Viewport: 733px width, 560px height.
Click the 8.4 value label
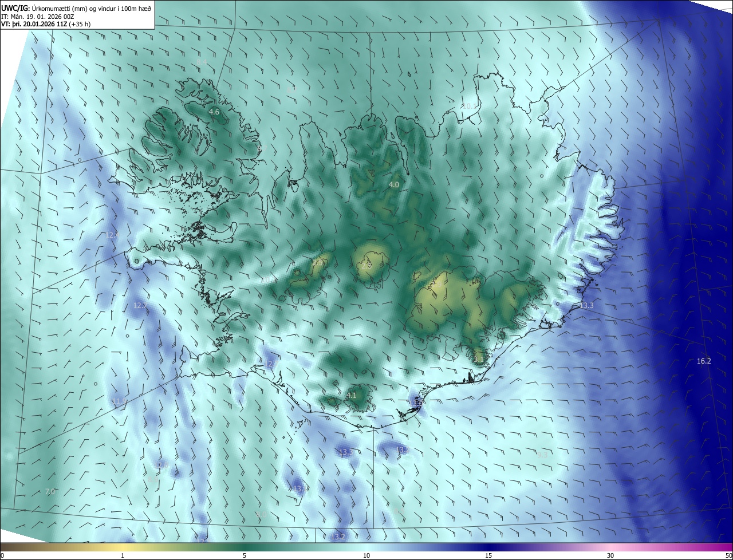click(x=202, y=61)
